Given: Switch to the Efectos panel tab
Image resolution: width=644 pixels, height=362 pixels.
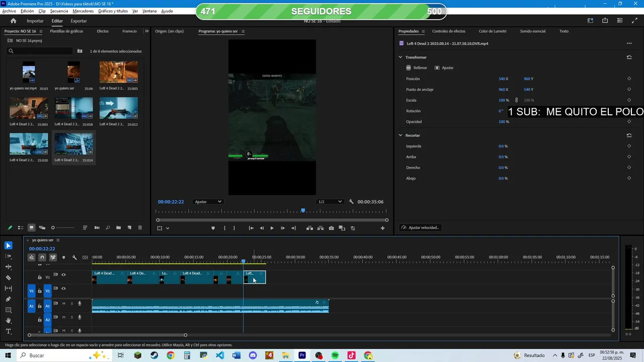Looking at the screenshot, I should 103,31.
